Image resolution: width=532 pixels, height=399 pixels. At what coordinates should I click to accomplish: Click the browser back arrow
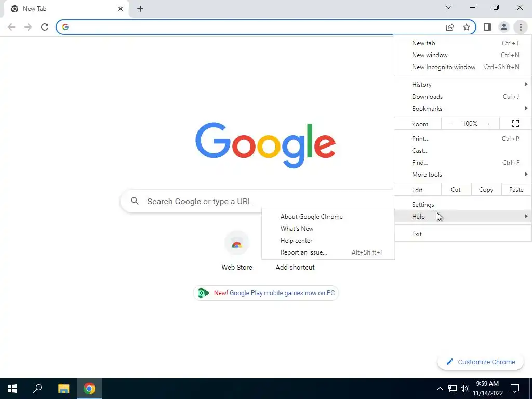(x=11, y=27)
